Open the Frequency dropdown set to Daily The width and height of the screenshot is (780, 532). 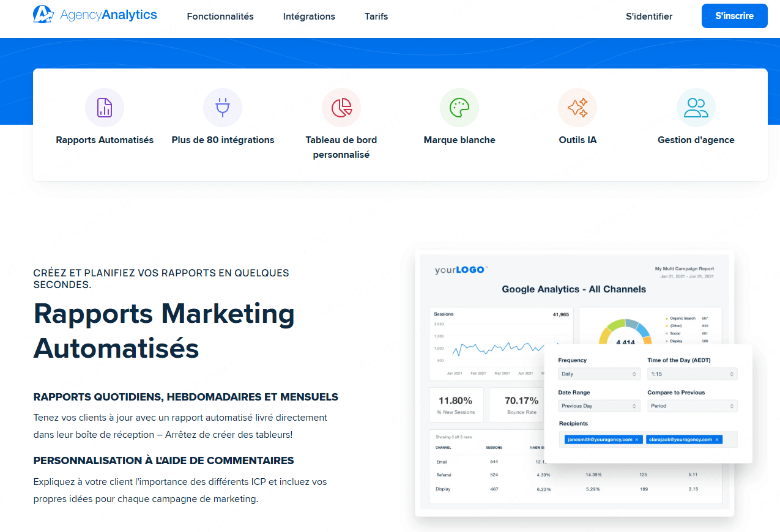click(599, 374)
